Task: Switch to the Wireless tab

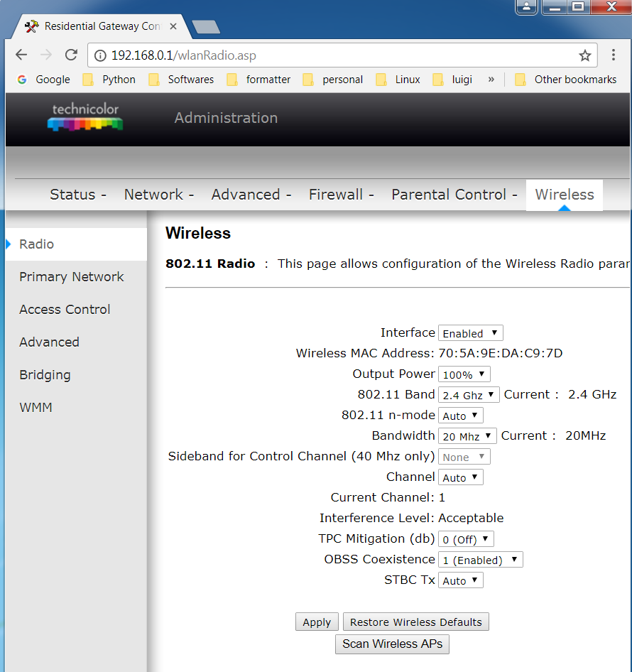Action: [564, 194]
